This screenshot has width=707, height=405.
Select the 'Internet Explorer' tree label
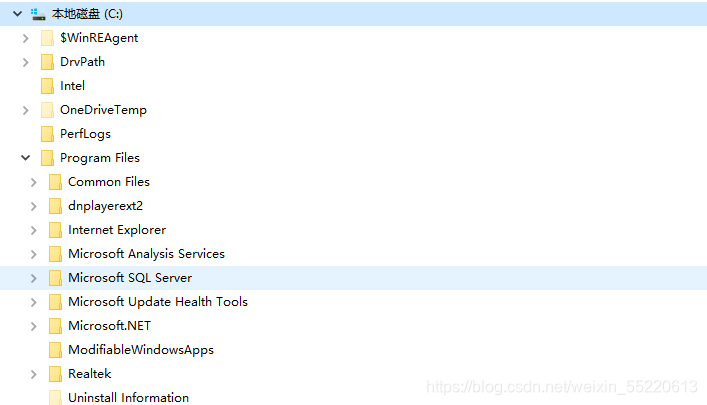[117, 230]
